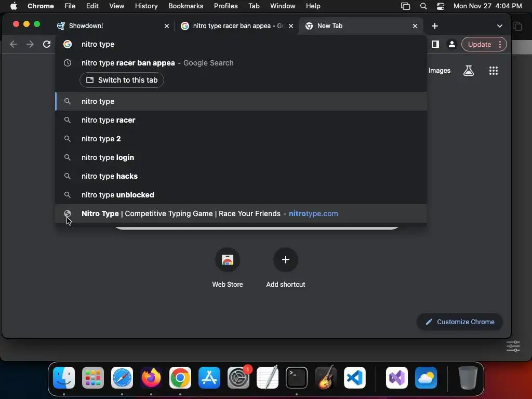
Task: Open the File menu
Action: [x=70, y=6]
